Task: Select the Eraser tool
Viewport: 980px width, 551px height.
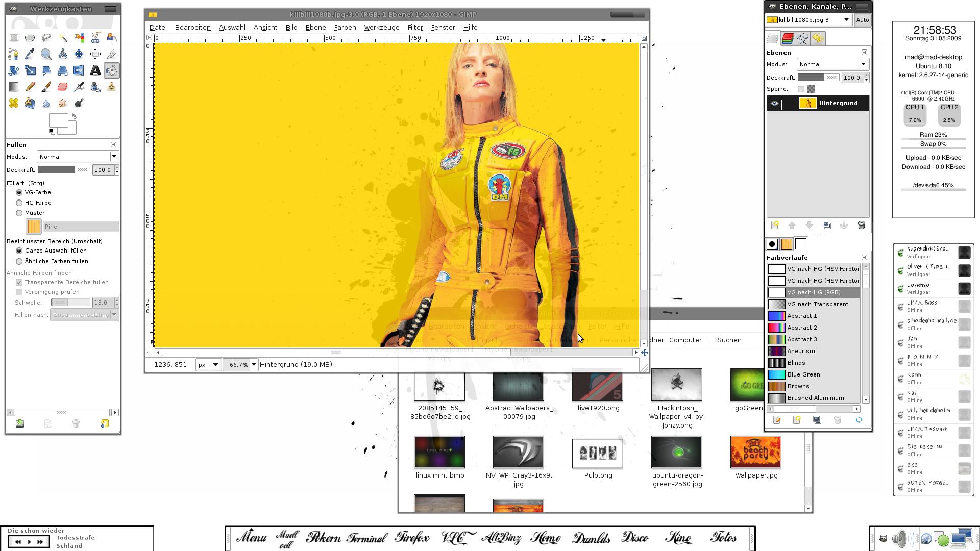Action: point(63,87)
